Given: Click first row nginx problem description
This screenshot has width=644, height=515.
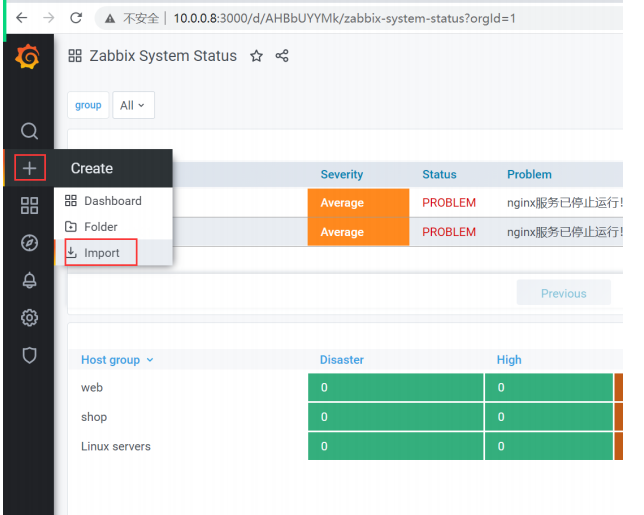Looking at the screenshot, I should pos(565,202).
